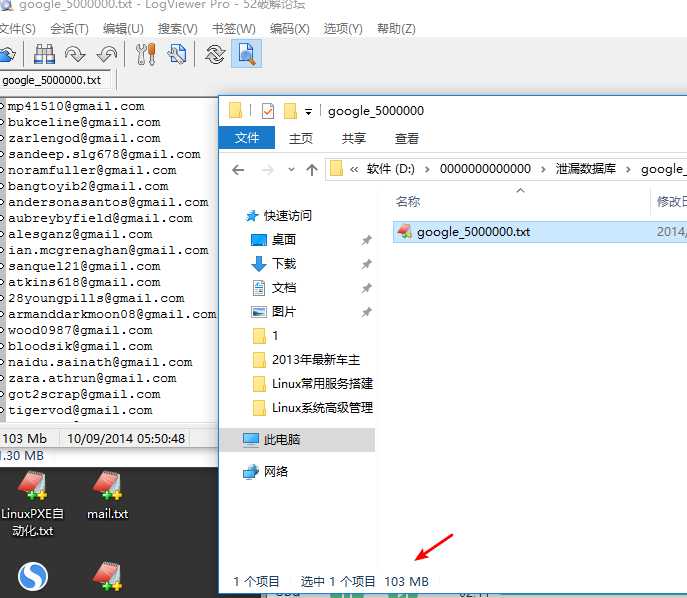
Task: Toggle the highlighted magnifier document icon
Action: (x=246, y=53)
